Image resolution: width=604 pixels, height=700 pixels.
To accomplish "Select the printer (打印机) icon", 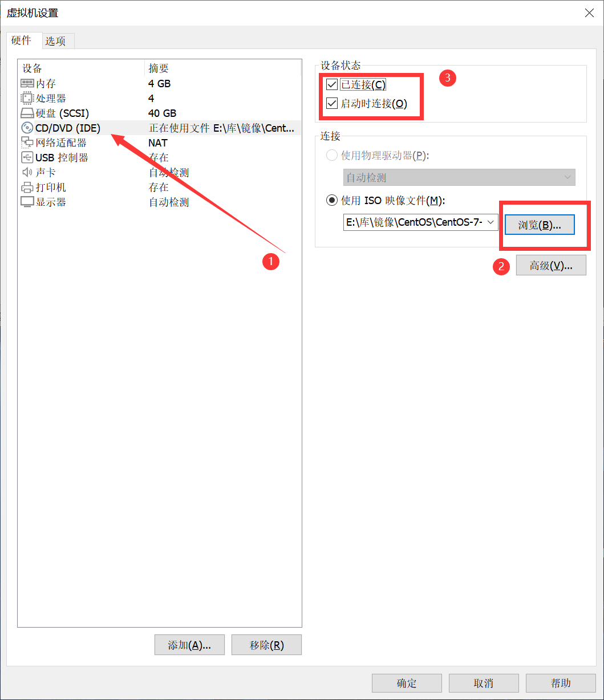I will [x=27, y=187].
